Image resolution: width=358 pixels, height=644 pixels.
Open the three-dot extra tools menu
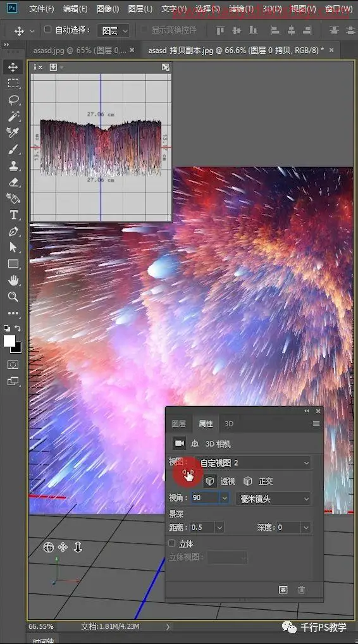pyautogui.click(x=13, y=313)
